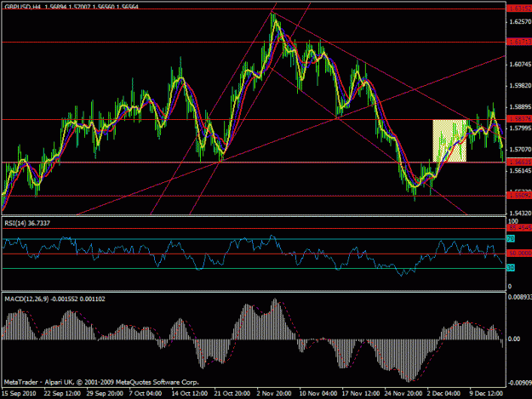This screenshot has height=399, width=532.
Task: Click the red 1.56535 price level tag
Action: click(x=518, y=162)
